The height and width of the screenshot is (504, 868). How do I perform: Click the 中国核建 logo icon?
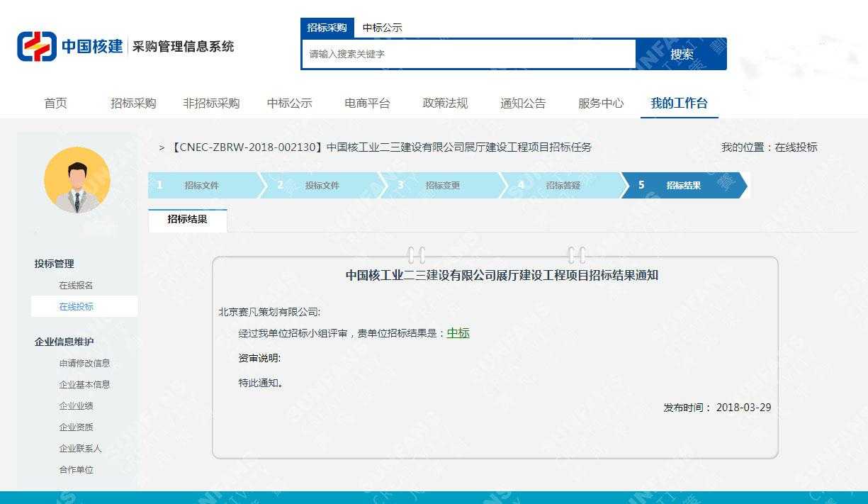(x=36, y=47)
